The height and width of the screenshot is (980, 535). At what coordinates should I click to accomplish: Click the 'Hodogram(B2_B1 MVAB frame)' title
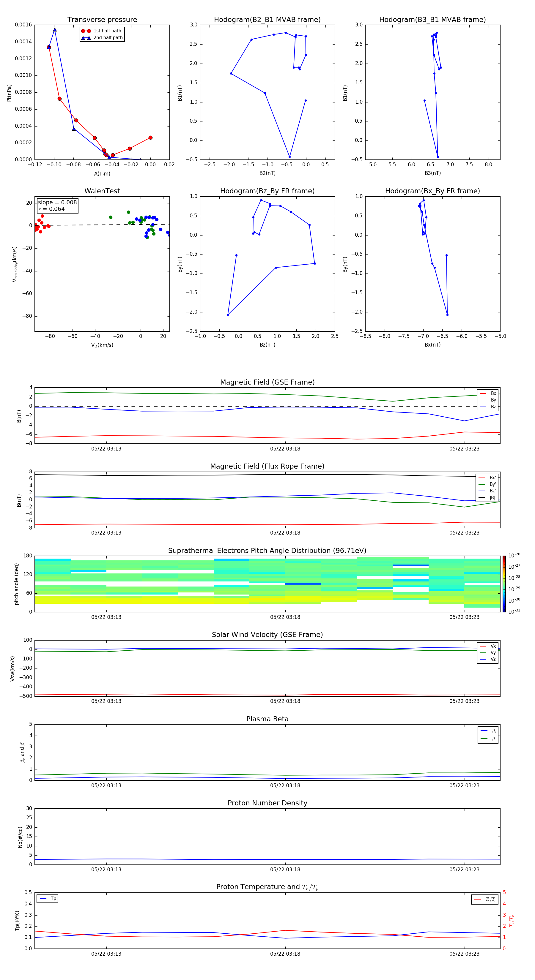click(267, 19)
